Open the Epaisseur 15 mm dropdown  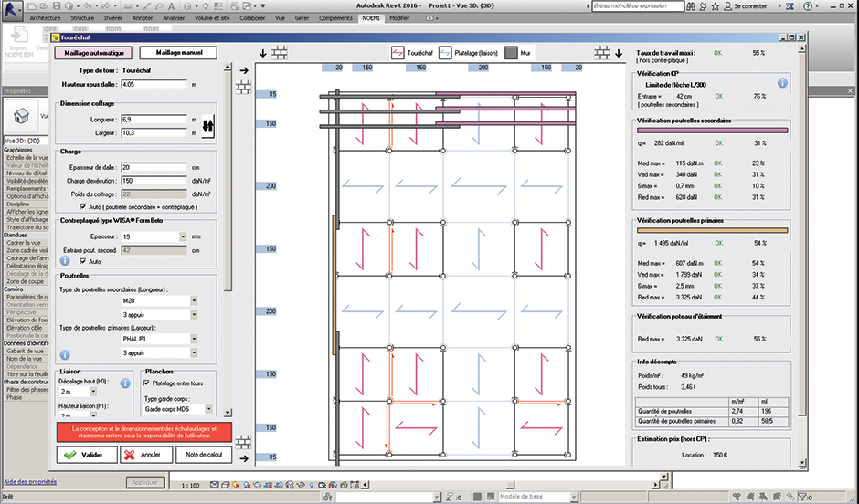pyautogui.click(x=183, y=236)
